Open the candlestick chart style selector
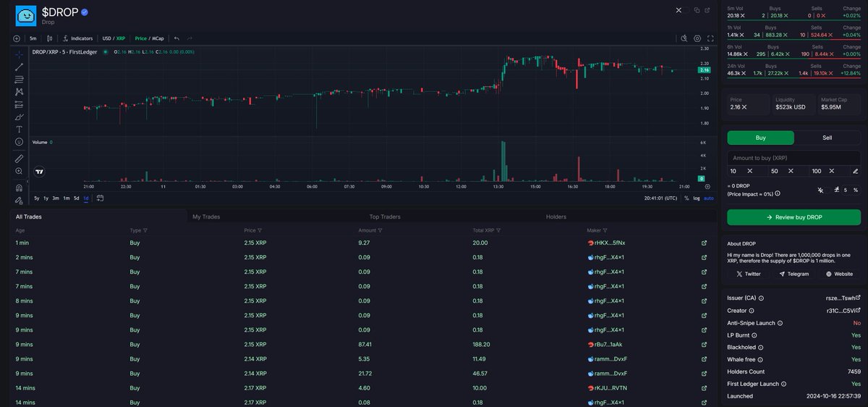The height and width of the screenshot is (407, 868). click(x=50, y=38)
